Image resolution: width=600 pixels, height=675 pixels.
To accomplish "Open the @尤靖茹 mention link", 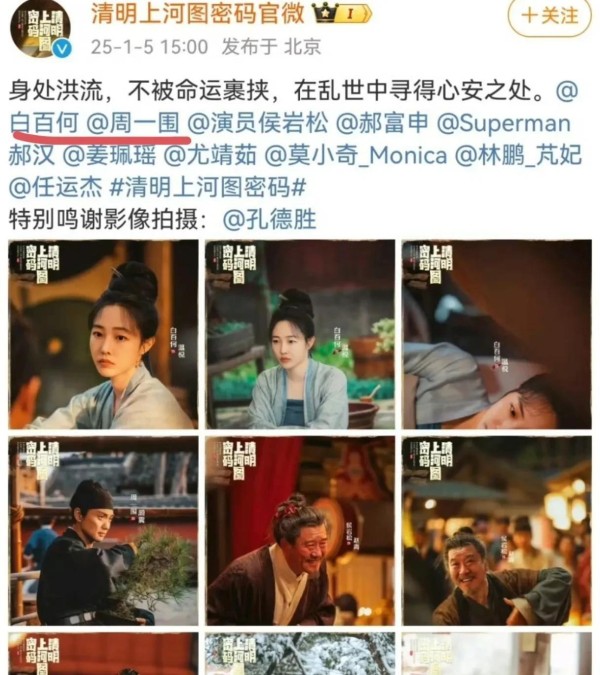I will tap(210, 155).
